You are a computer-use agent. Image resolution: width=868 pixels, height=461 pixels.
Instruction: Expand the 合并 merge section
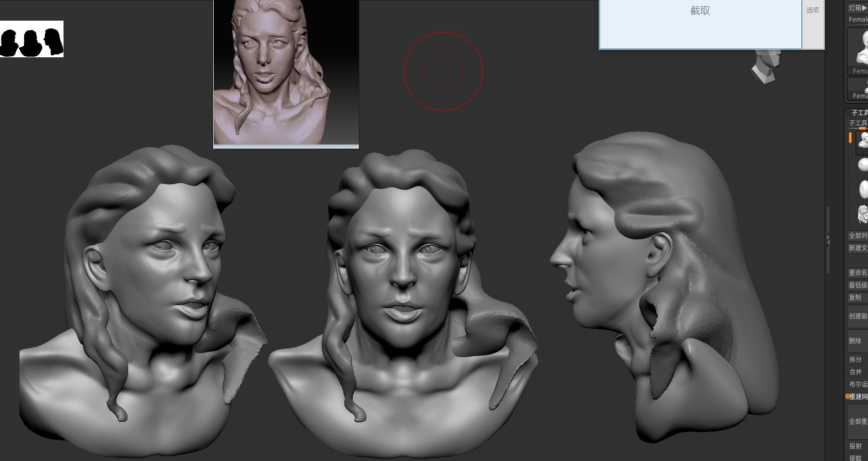(x=856, y=372)
